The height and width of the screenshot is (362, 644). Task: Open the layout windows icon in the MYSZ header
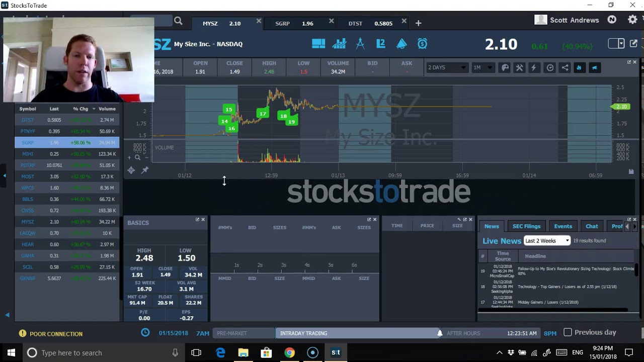pyautogui.click(x=318, y=44)
